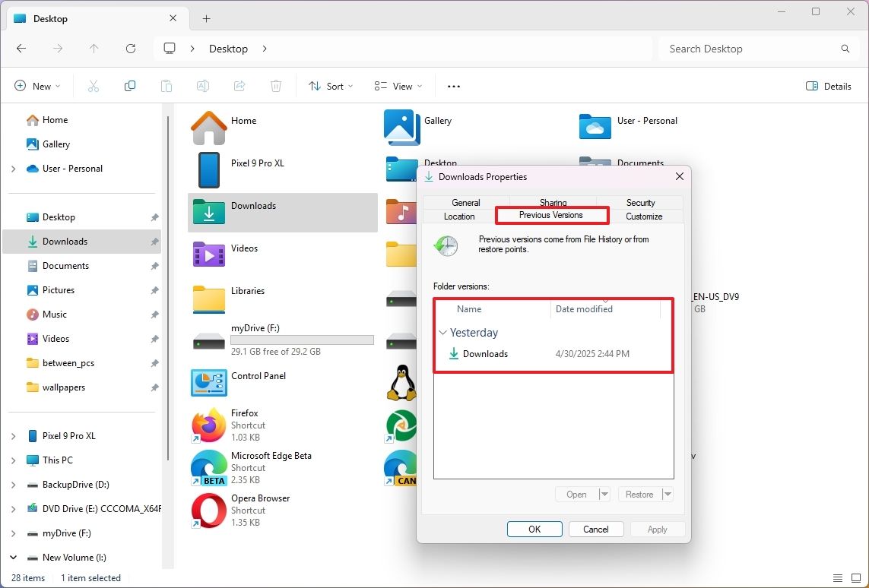869x588 pixels.
Task: Click the Share icon in the toolbar
Action: tap(239, 86)
